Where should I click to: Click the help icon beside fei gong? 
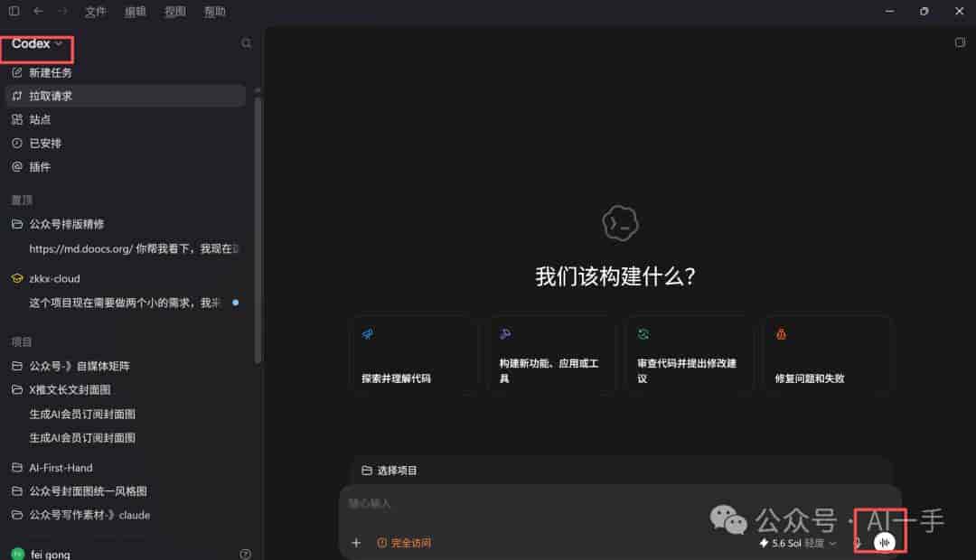coord(245,554)
